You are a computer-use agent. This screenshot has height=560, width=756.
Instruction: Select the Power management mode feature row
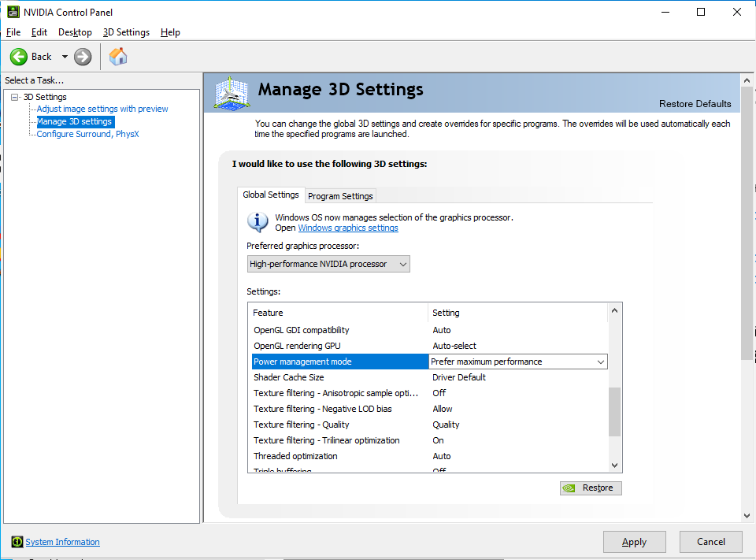tap(340, 362)
